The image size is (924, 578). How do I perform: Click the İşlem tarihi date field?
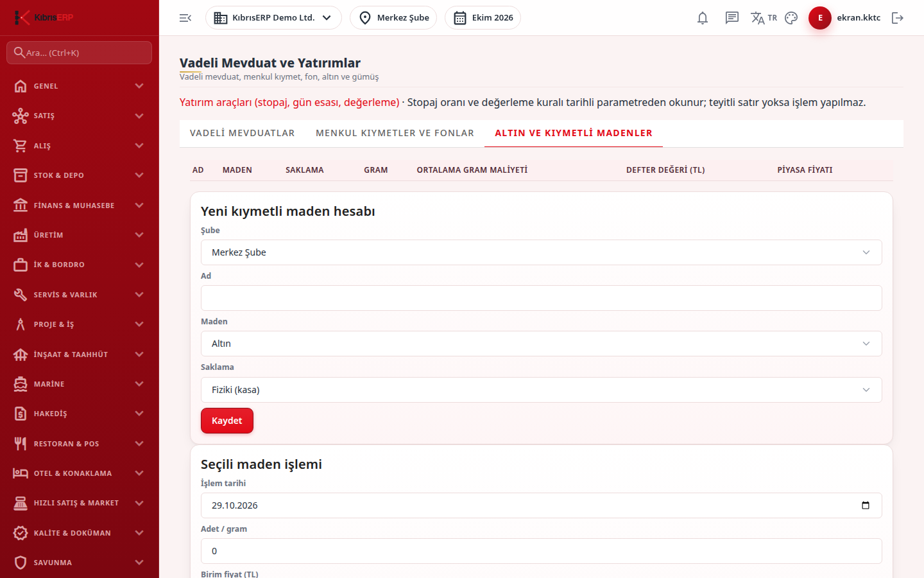pyautogui.click(x=541, y=505)
